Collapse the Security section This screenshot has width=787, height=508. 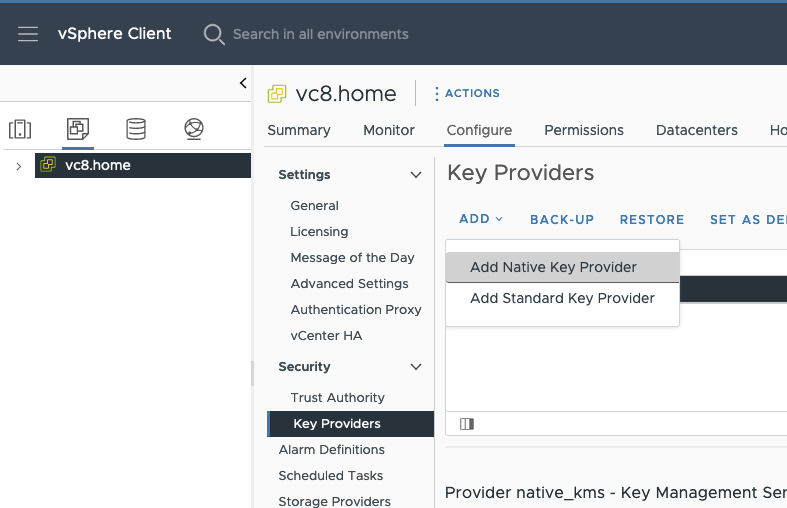pyautogui.click(x=416, y=367)
